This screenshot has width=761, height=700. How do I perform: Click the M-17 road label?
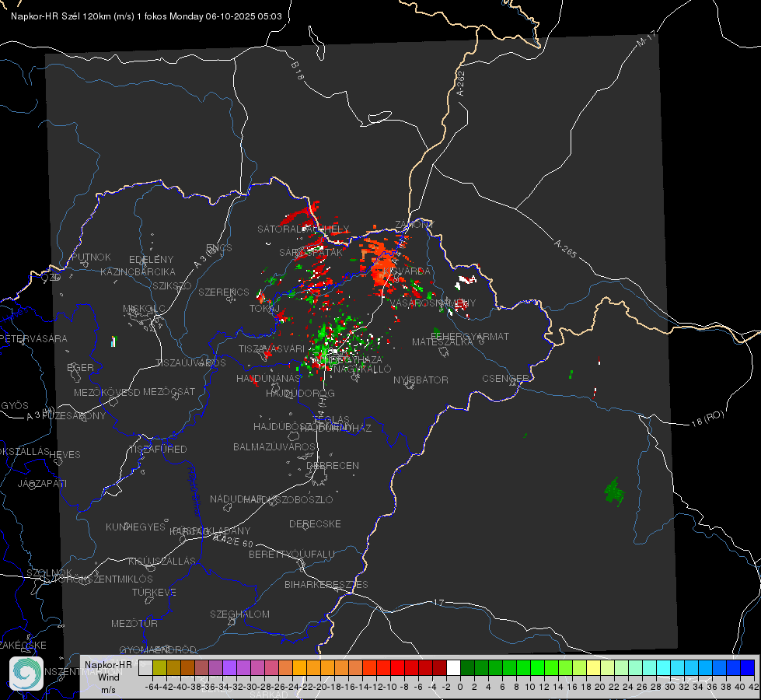(x=646, y=38)
